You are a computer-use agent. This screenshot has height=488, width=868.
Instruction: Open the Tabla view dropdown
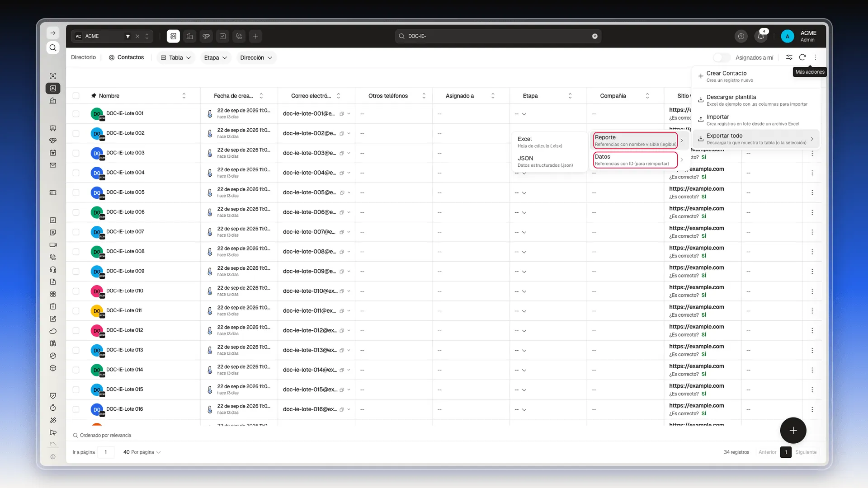(176, 58)
